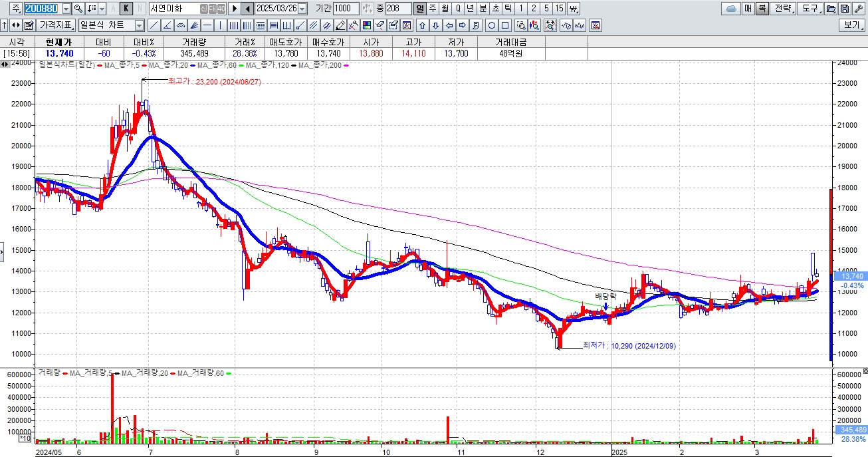Select the rectangle drawing tool
Image resolution: width=868 pixels, height=457 pixels.
pos(505,25)
